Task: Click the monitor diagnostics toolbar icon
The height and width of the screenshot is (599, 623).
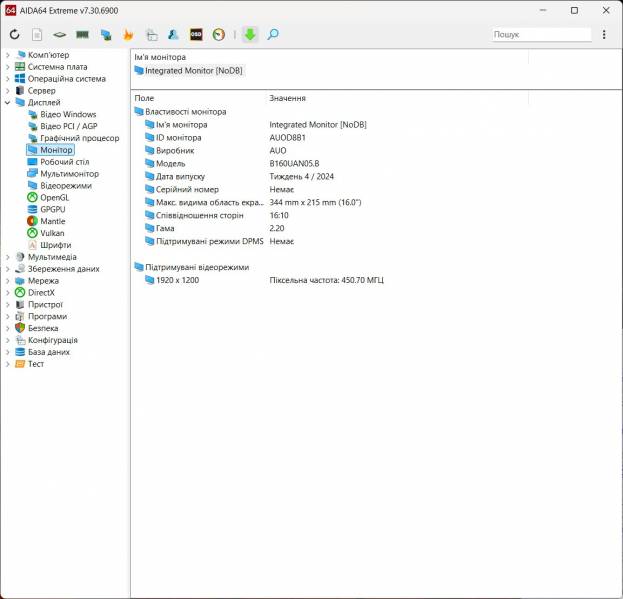Action: (106, 35)
